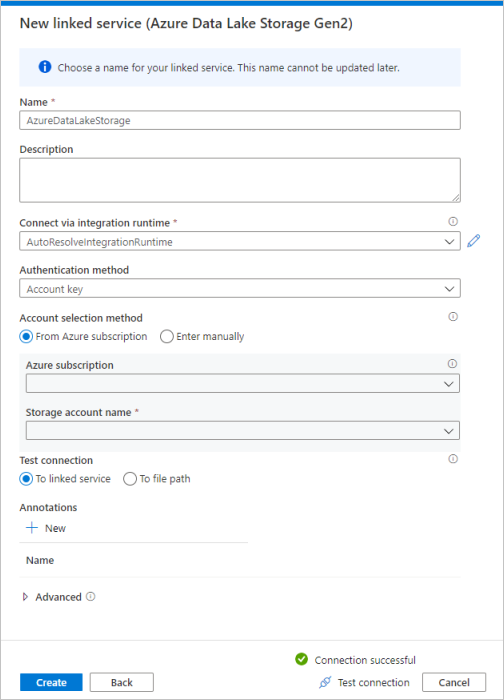Click the Create button

(51, 682)
